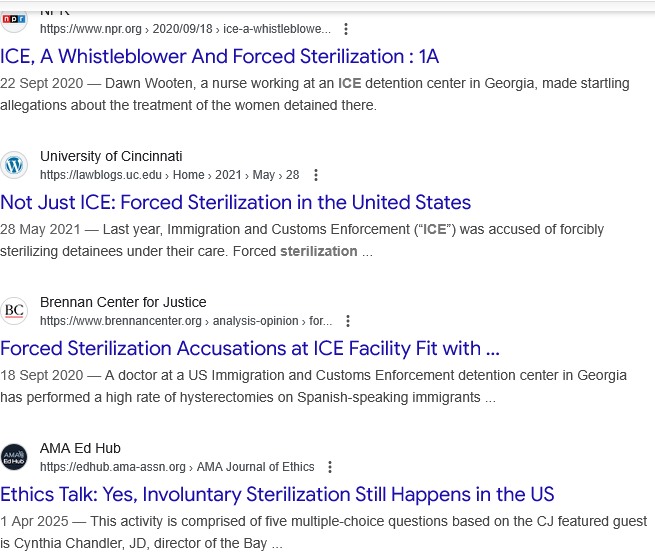
Task: Click the AMA Ed Hub site name
Action: click(80, 448)
